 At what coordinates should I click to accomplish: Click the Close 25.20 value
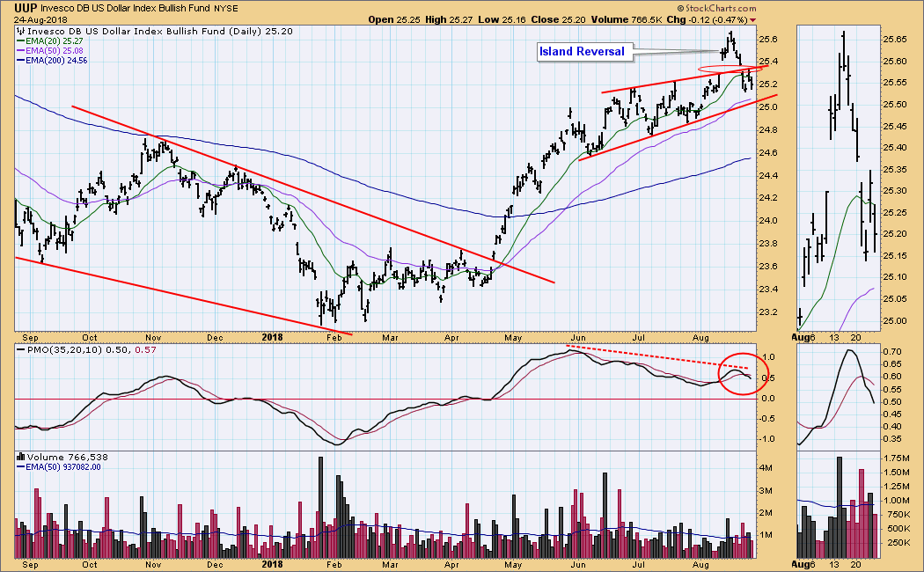click(558, 19)
